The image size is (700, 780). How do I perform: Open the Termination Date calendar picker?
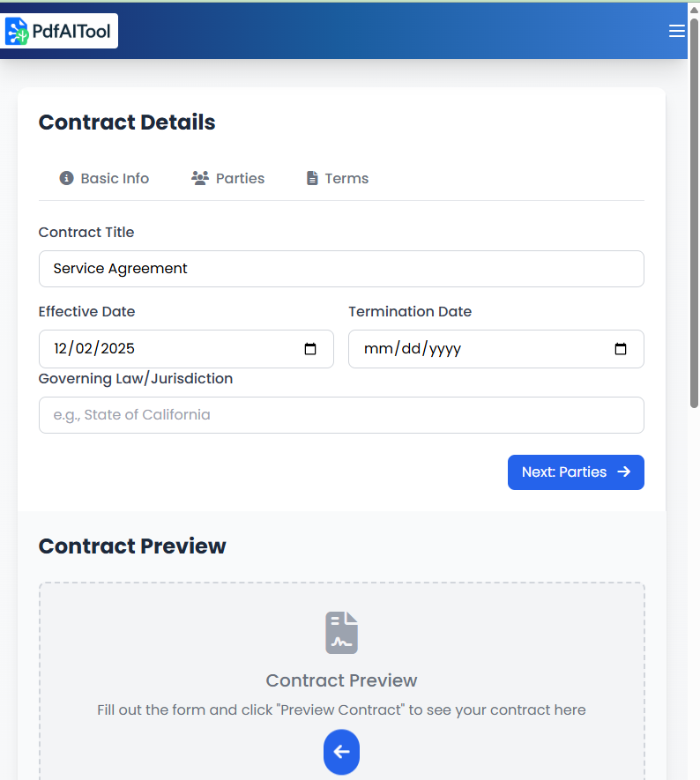point(621,349)
